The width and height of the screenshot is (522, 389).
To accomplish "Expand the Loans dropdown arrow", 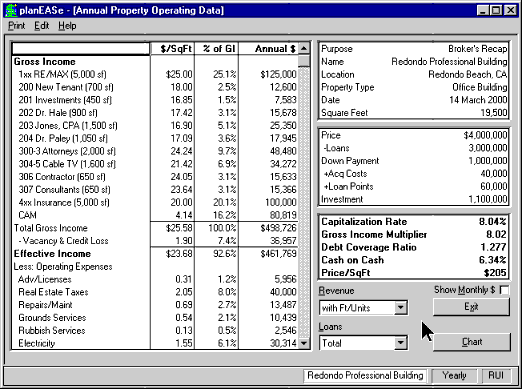I will [x=400, y=342].
